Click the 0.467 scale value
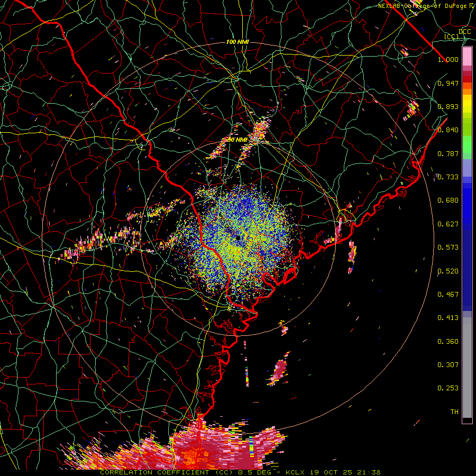The width and height of the screenshot is (476, 476). 448,295
